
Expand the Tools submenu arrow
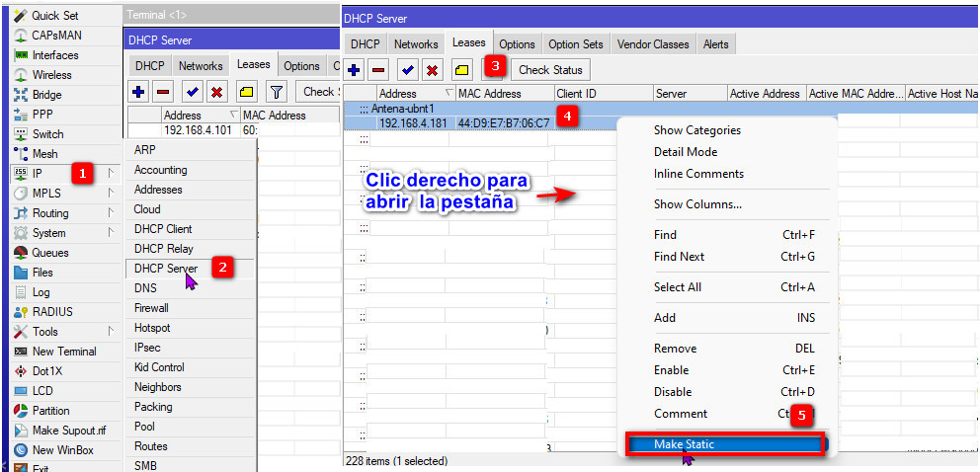tap(111, 332)
